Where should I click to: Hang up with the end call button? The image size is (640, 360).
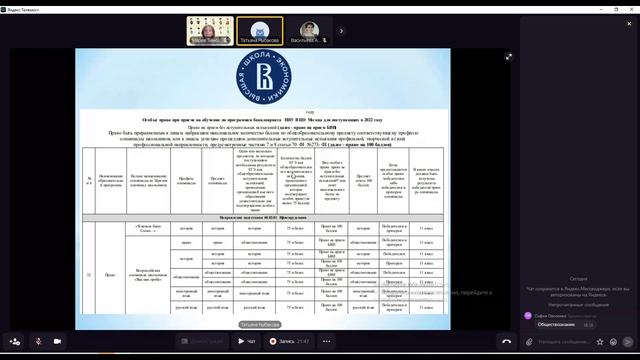(507, 341)
